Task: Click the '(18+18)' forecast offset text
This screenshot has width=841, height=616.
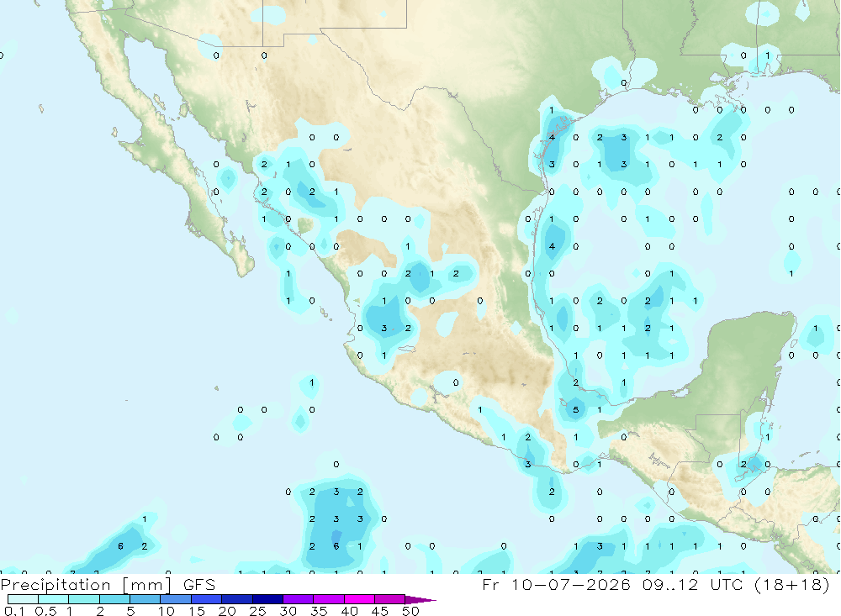Action: 792,584
